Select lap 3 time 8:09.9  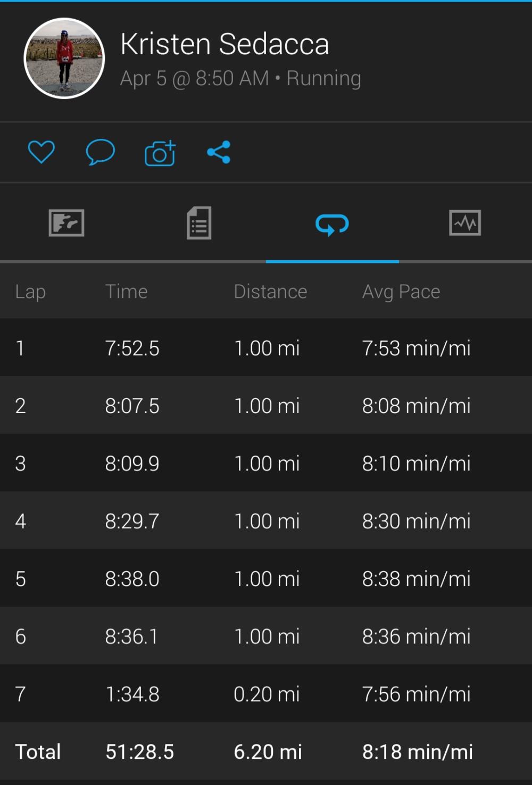pyautogui.click(x=132, y=464)
